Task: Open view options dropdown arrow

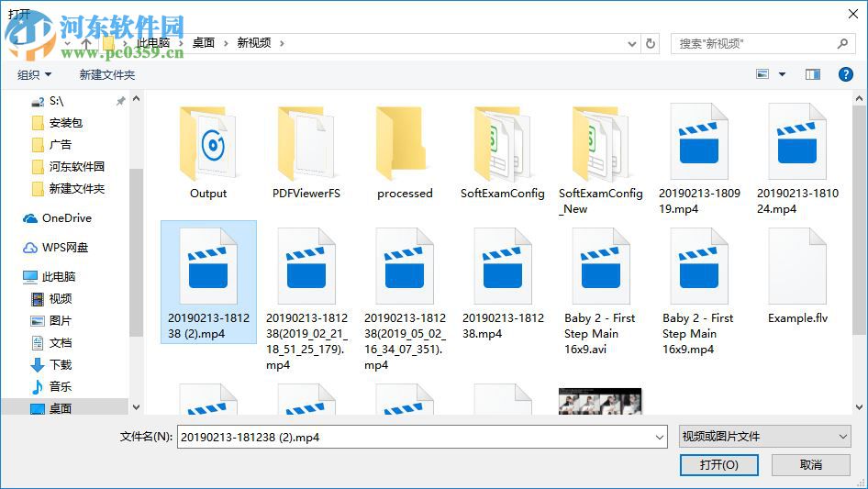Action: tap(782, 74)
